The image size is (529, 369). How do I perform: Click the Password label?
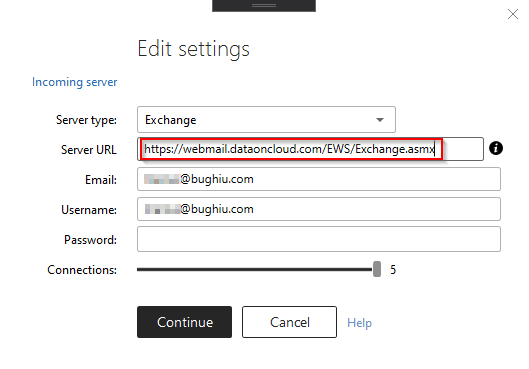90,240
